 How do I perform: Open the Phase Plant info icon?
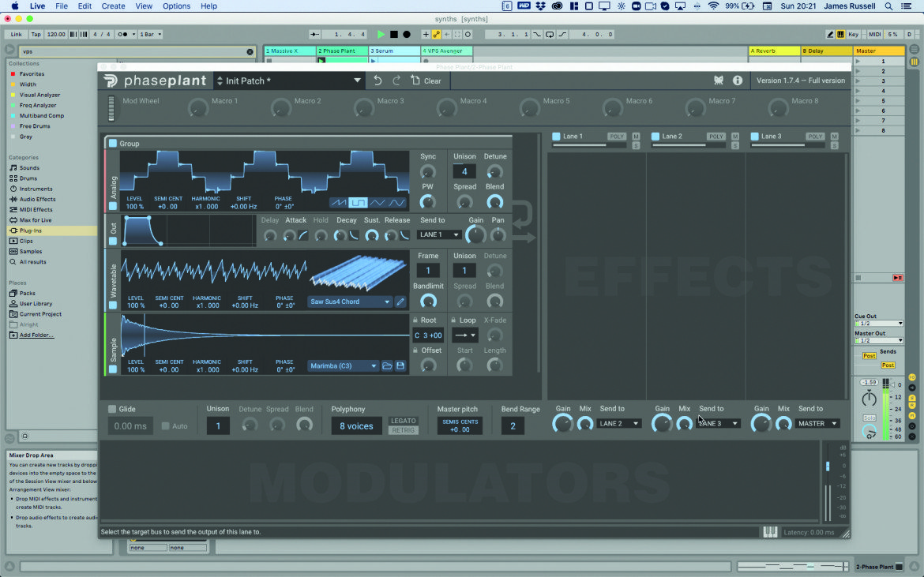click(x=737, y=80)
